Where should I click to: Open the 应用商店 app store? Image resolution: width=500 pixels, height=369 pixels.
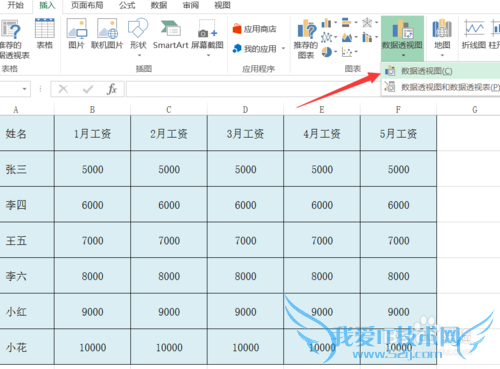pyautogui.click(x=255, y=29)
